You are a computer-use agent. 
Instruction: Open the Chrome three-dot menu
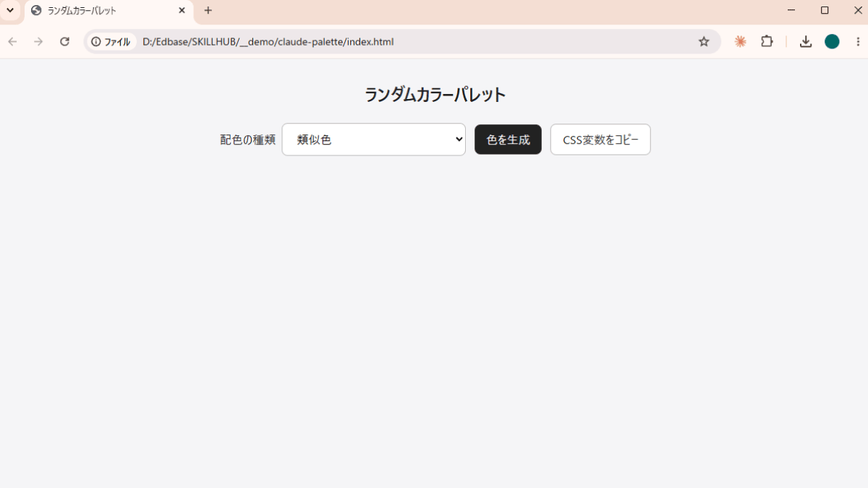pos(857,42)
